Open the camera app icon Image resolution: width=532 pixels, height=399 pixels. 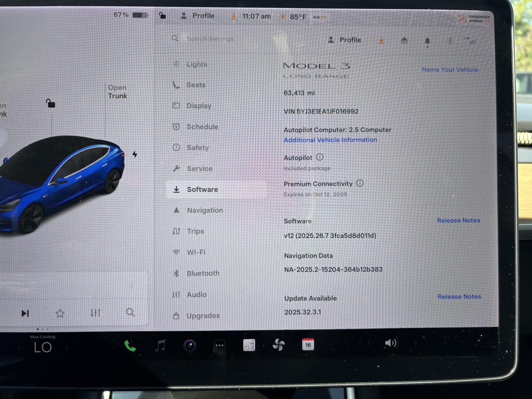click(x=190, y=345)
